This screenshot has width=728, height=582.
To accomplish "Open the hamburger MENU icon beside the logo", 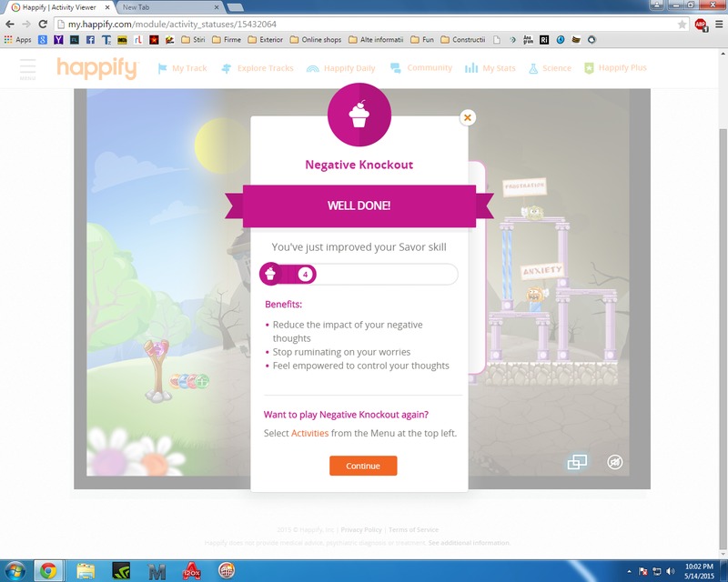I will (x=27, y=69).
